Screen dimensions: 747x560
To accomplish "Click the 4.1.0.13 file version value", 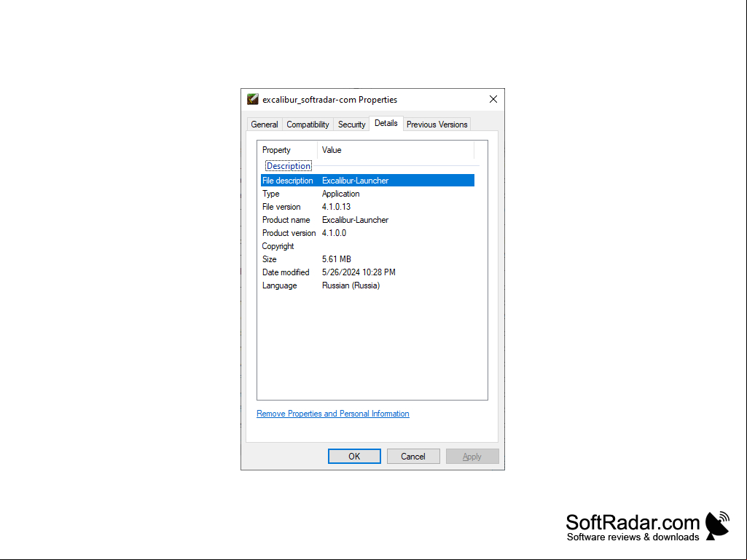I will (x=336, y=207).
